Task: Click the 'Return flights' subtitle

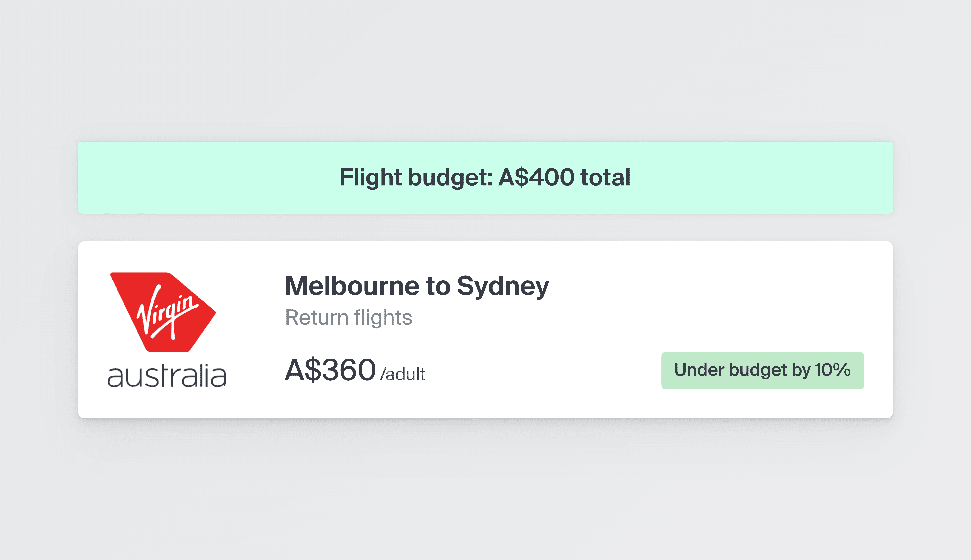Action: (349, 318)
